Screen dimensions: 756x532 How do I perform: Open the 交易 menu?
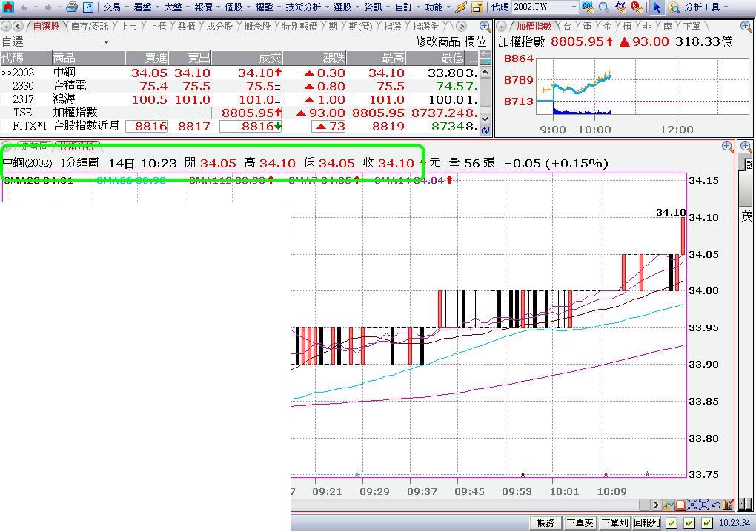click(112, 7)
